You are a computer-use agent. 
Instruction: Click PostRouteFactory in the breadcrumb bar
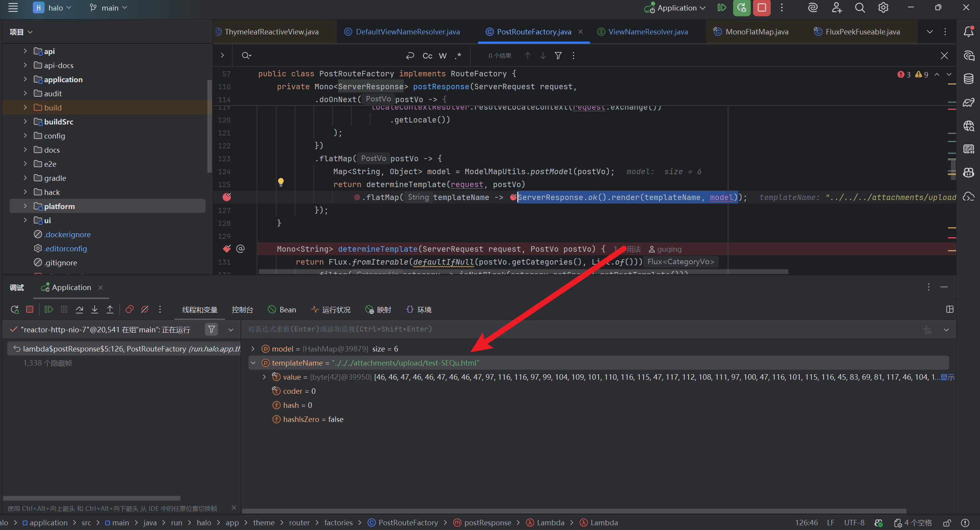(408, 523)
